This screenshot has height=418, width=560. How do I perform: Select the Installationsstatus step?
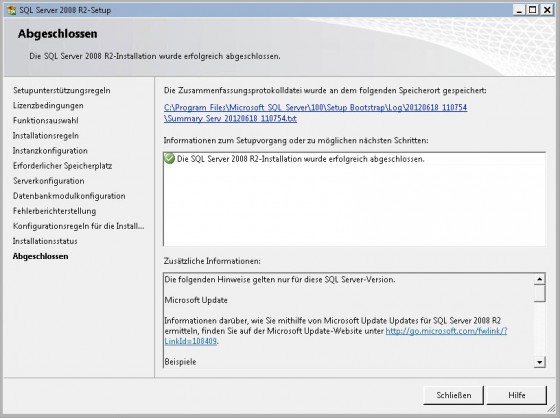click(45, 241)
